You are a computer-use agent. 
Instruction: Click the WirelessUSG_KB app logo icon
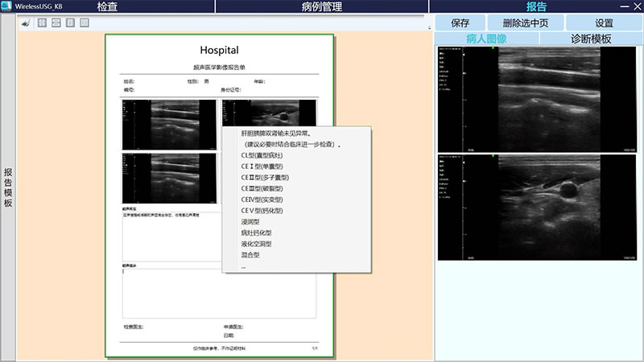[x=6, y=6]
